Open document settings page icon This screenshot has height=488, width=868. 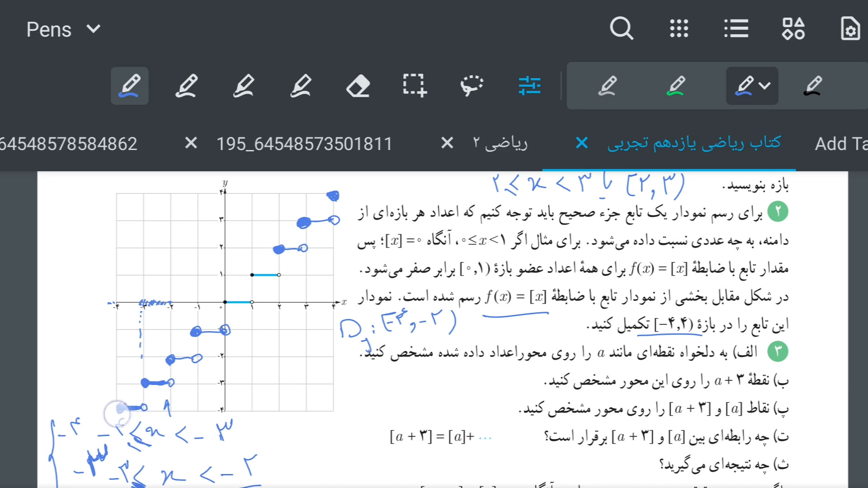point(850,29)
